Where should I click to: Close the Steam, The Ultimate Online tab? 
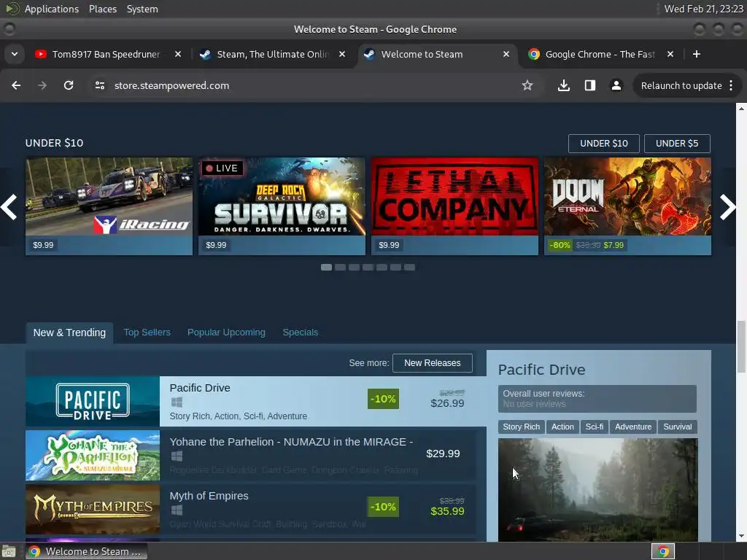click(342, 54)
